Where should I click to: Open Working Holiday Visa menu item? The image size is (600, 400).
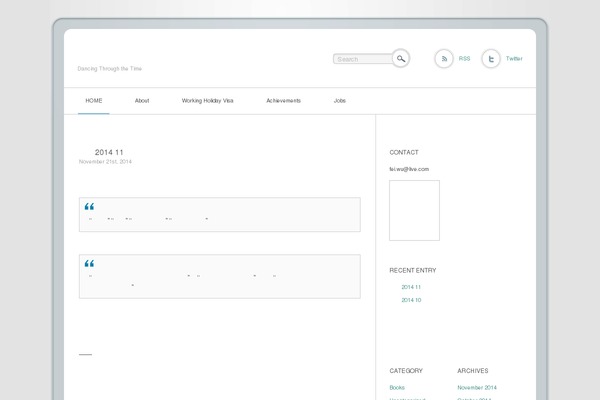(x=207, y=101)
